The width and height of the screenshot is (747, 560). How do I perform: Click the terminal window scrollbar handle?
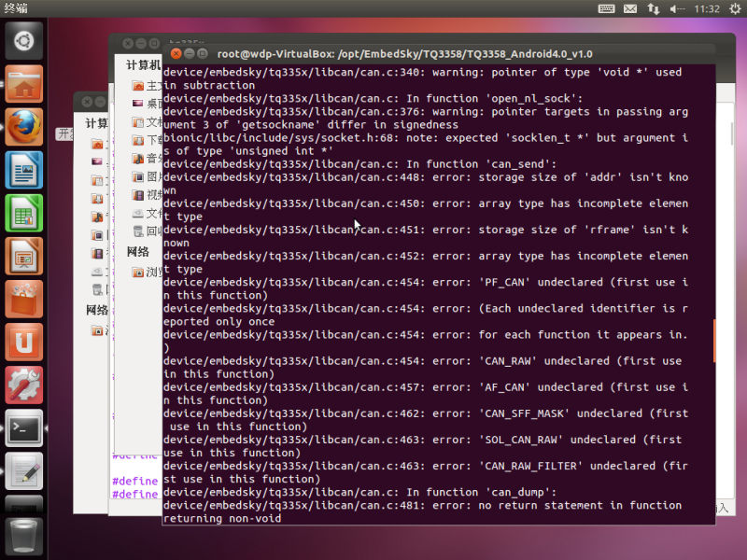(x=714, y=341)
